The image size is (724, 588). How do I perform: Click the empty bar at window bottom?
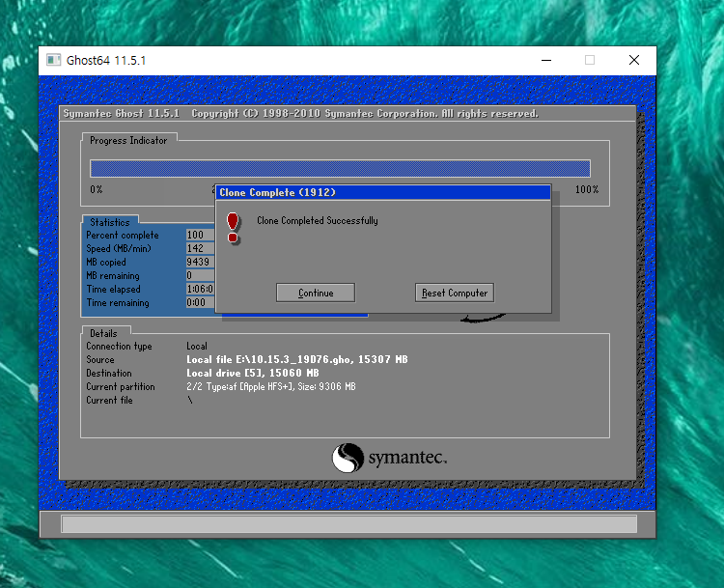click(x=349, y=524)
